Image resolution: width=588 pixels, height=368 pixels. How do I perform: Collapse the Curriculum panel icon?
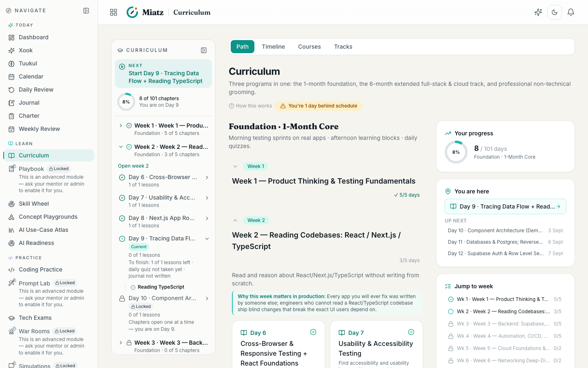click(204, 50)
